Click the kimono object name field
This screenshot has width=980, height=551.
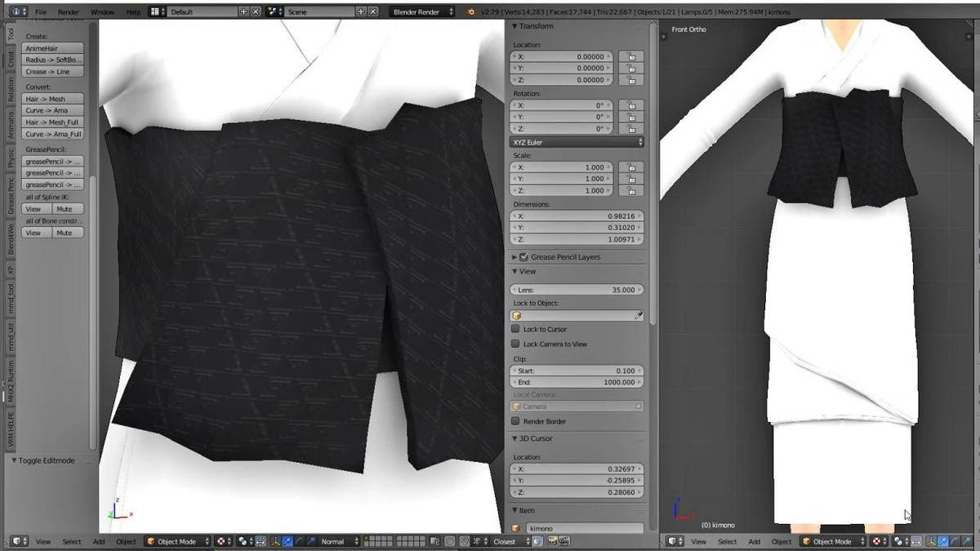[x=584, y=529]
